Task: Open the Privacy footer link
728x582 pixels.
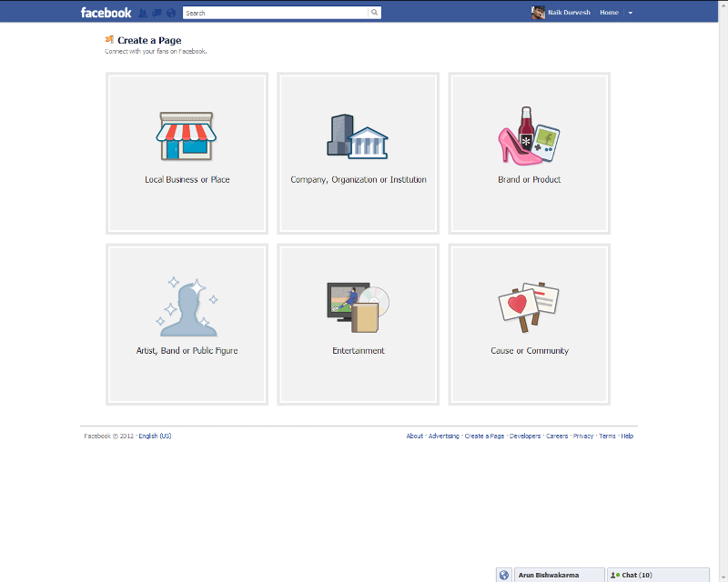Action: (583, 436)
